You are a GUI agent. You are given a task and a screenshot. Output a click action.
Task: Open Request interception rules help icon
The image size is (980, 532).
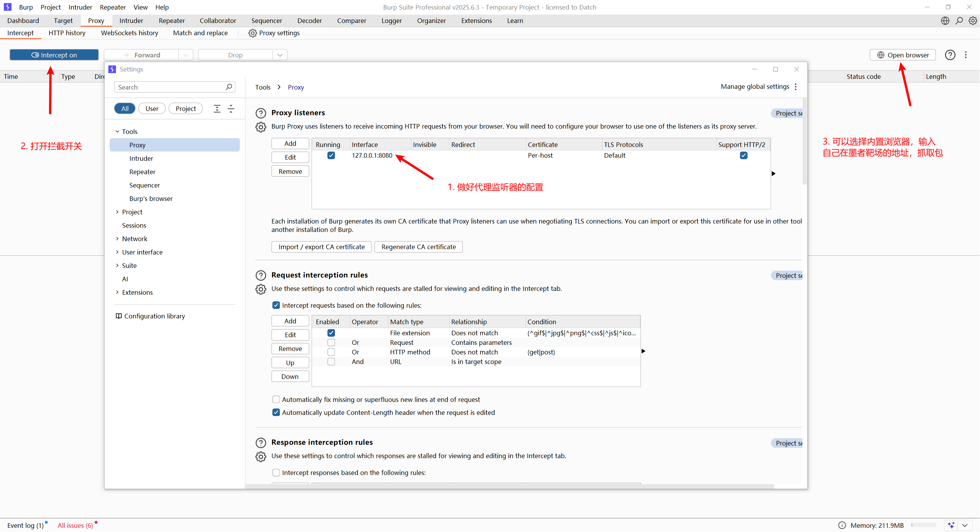261,275
